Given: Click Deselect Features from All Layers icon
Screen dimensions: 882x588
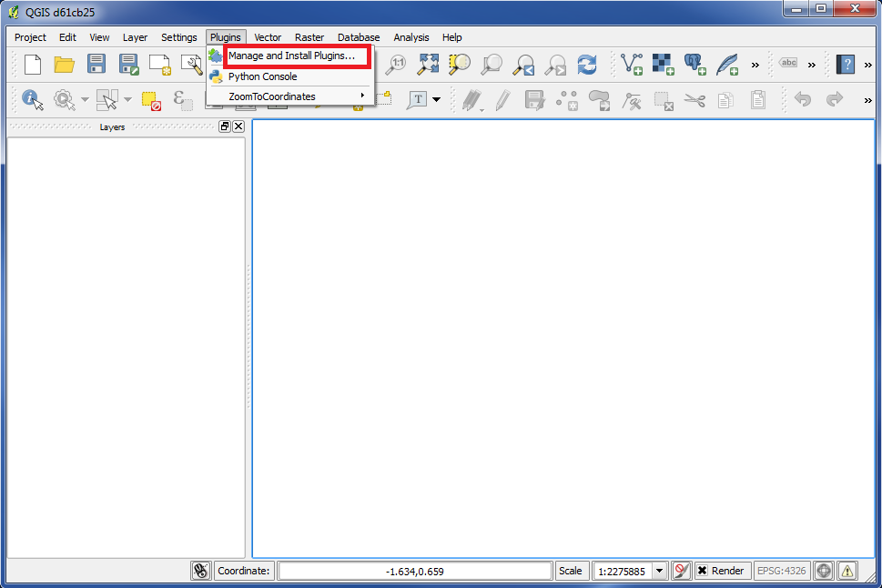Looking at the screenshot, I should coord(151,100).
